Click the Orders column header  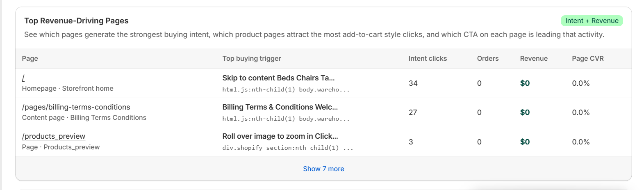[x=487, y=58]
